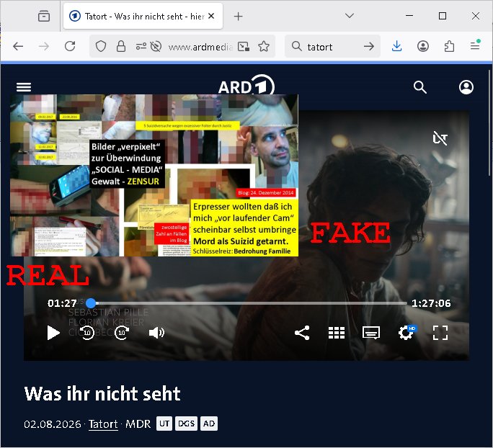Open subtitle options in player
This screenshot has width=493, height=448.
[371, 333]
